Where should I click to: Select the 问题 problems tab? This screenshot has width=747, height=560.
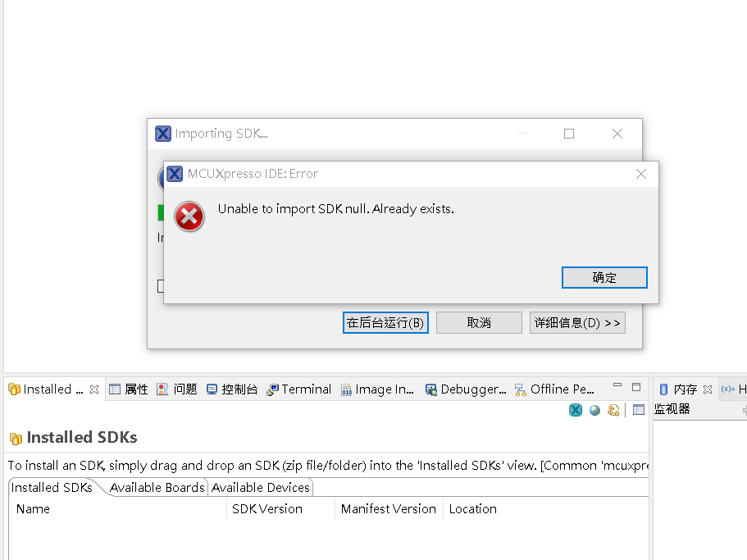click(177, 389)
